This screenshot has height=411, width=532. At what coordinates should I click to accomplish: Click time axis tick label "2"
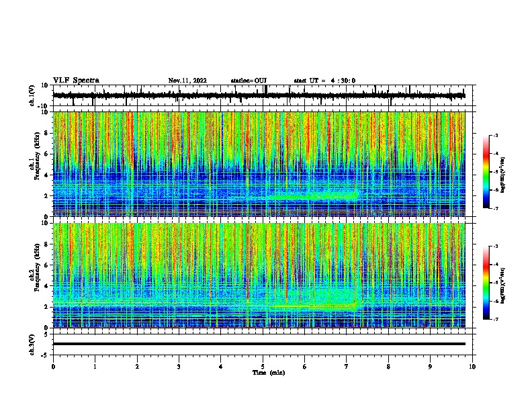tap(137, 367)
